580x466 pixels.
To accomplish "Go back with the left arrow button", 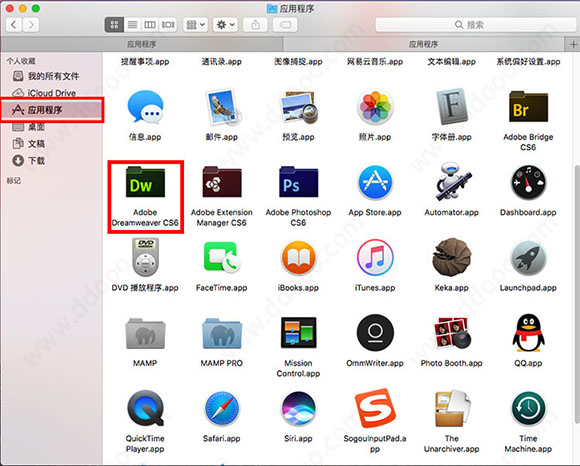I will coord(14,25).
